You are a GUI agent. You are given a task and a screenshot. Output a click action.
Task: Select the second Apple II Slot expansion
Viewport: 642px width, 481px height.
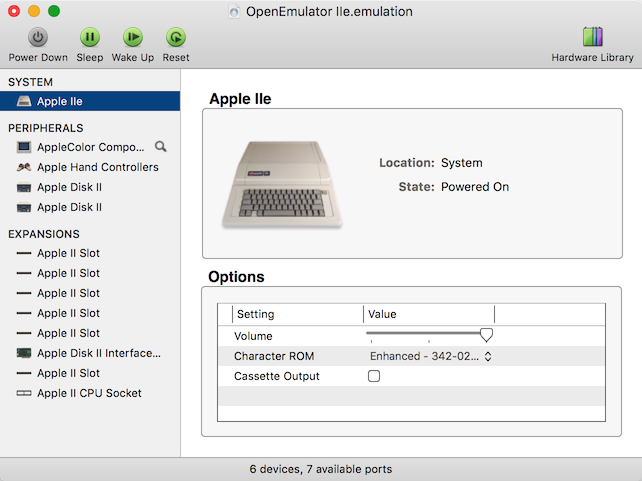[90, 273]
